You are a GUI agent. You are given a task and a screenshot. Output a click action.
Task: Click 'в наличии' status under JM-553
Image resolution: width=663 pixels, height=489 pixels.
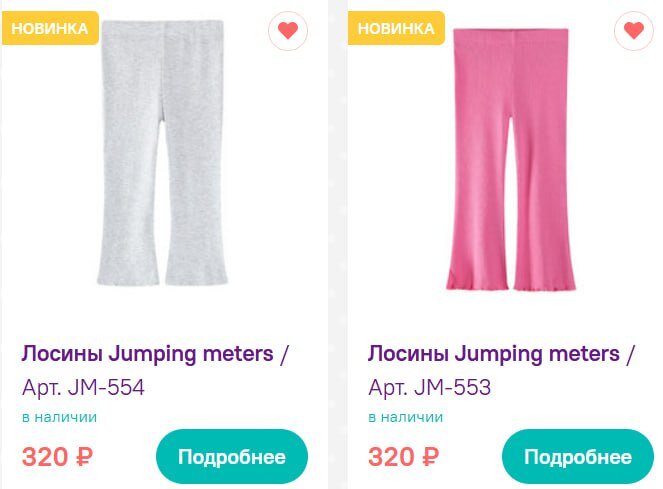[x=405, y=417]
